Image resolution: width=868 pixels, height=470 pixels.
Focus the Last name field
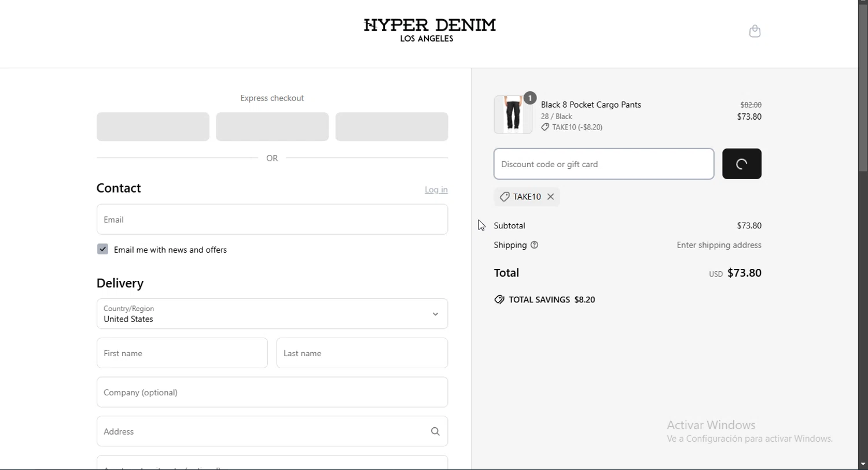(362, 353)
